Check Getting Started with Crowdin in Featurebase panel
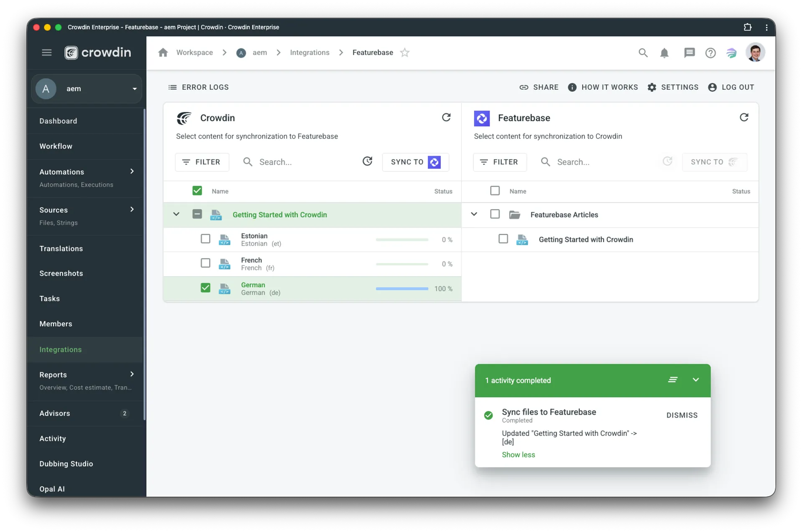This screenshot has height=532, width=802. (503, 239)
